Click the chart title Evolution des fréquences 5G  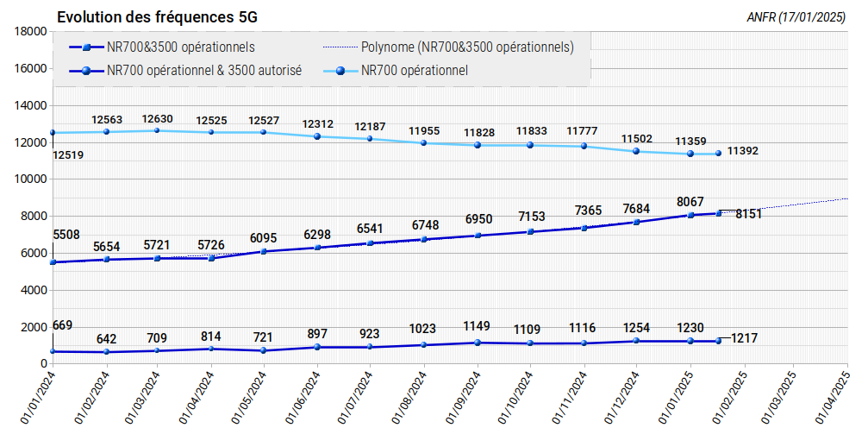tap(156, 17)
